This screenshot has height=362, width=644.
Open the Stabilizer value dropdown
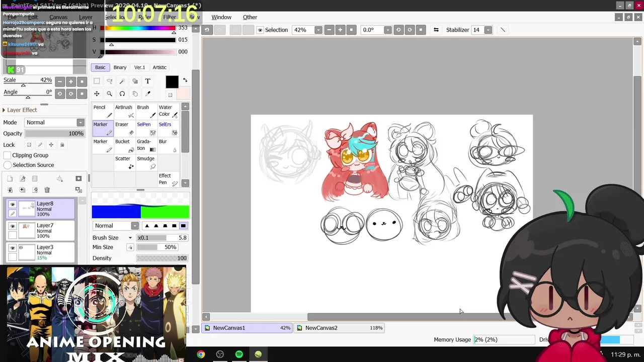click(x=488, y=30)
